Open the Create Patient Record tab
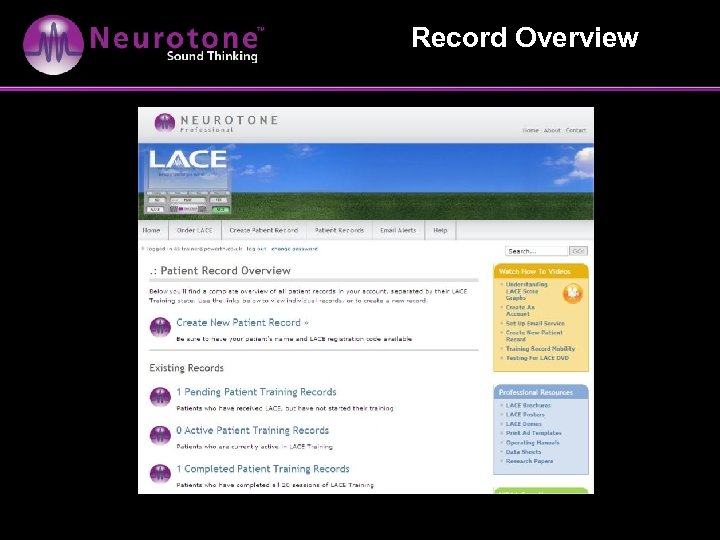The image size is (720, 540). pos(264,230)
